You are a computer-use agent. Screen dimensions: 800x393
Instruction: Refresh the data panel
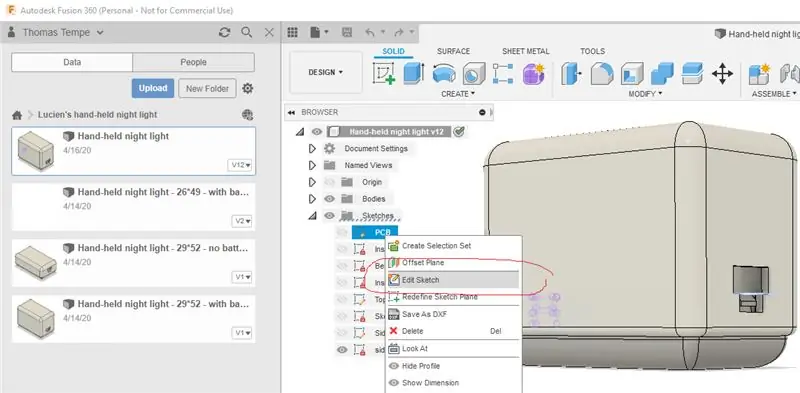pyautogui.click(x=224, y=32)
